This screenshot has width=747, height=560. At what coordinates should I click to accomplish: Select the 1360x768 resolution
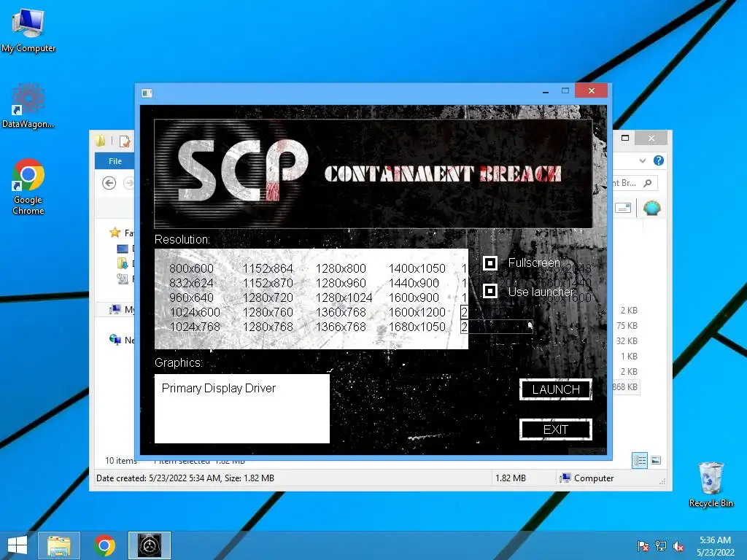[x=341, y=312]
